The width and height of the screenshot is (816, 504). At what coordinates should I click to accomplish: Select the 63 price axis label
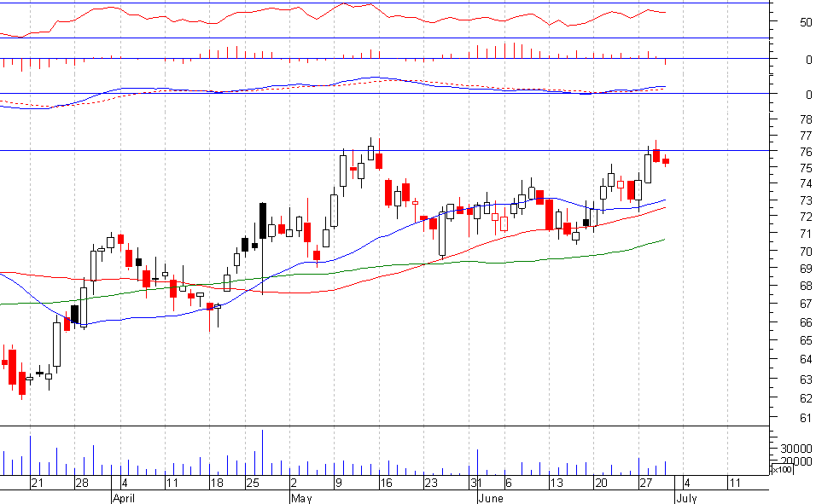tap(806, 379)
